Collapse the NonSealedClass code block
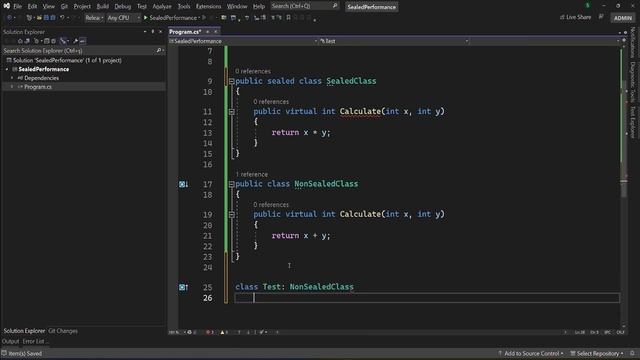Screen dimensions: 640x360 pos(231,184)
